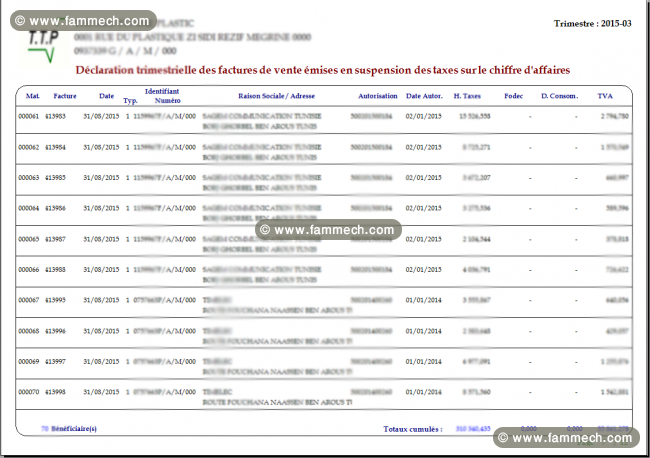
Task: Select Mat. cell '000062'
Action: [29, 148]
